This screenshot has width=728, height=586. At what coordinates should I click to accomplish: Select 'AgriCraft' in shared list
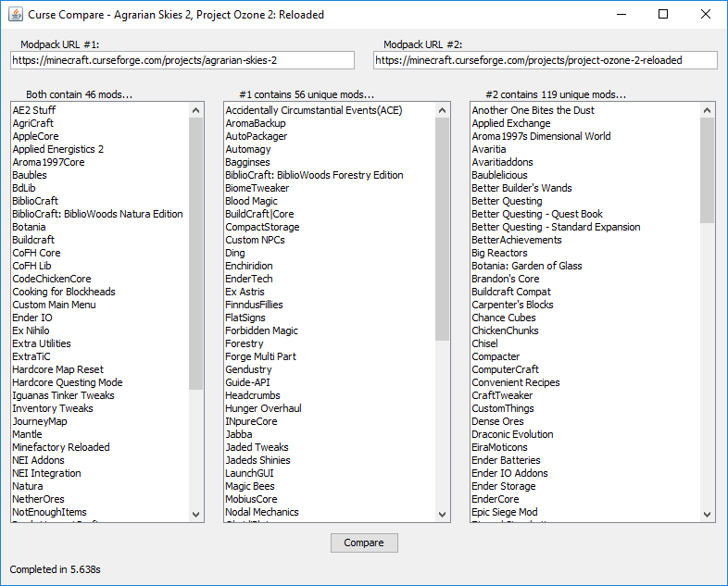click(33, 123)
